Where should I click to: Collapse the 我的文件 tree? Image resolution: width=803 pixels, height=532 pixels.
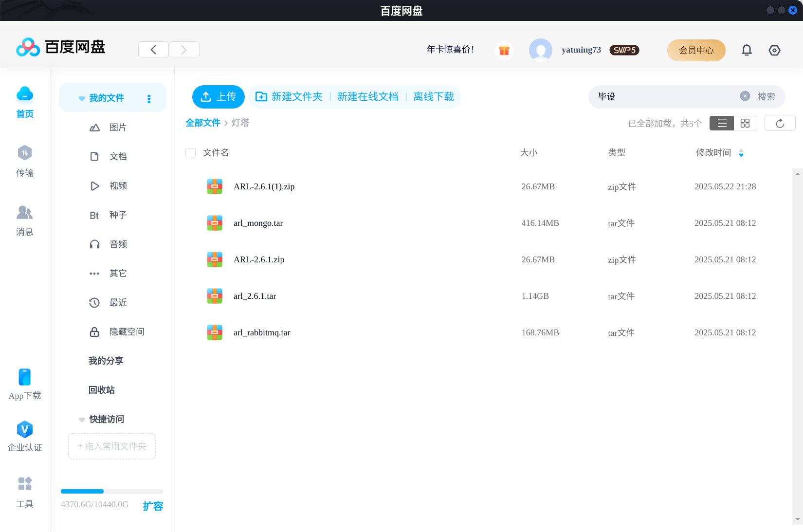82,98
